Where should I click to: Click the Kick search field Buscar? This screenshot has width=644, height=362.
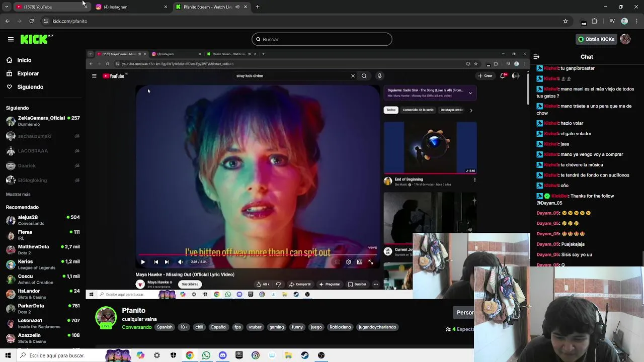click(x=322, y=39)
